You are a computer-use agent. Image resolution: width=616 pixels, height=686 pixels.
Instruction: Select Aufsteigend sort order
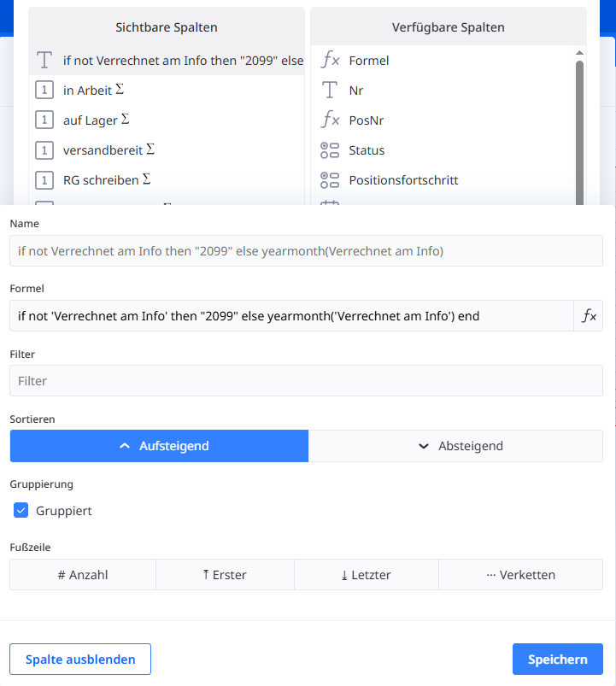[159, 446]
